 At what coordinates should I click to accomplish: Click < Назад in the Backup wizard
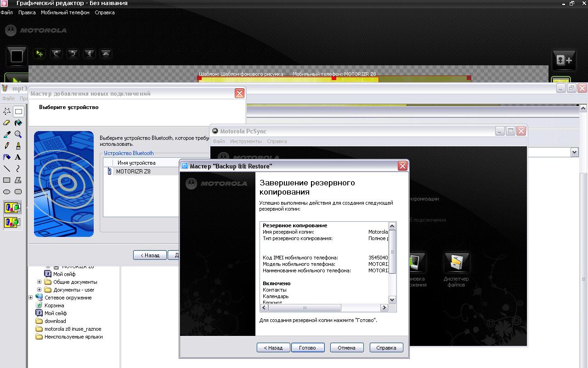(273, 348)
